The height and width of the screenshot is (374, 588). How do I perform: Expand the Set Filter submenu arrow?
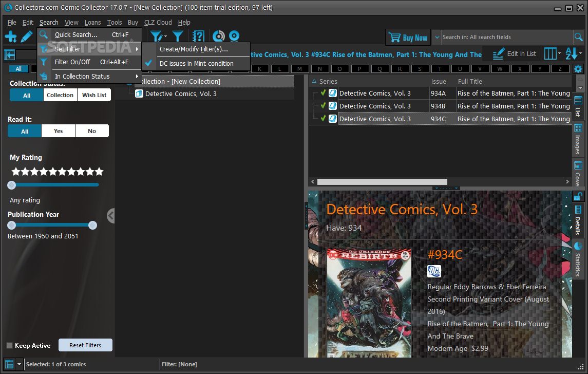137,49
